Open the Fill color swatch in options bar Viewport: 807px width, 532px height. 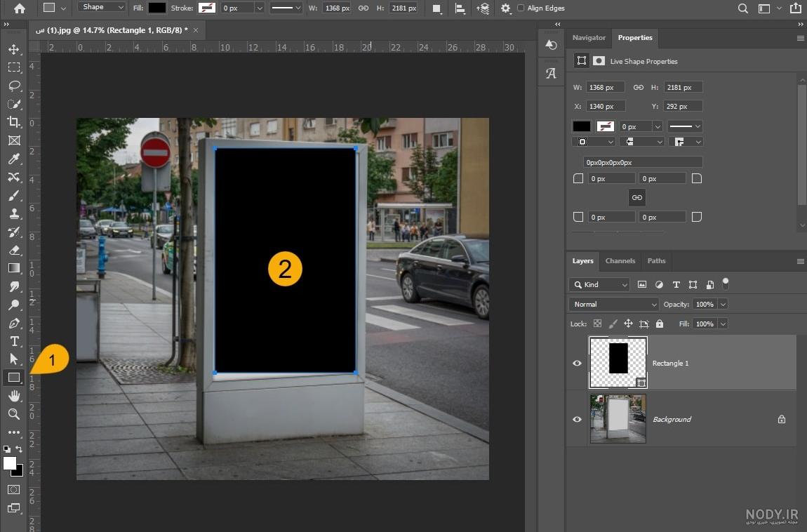point(157,8)
